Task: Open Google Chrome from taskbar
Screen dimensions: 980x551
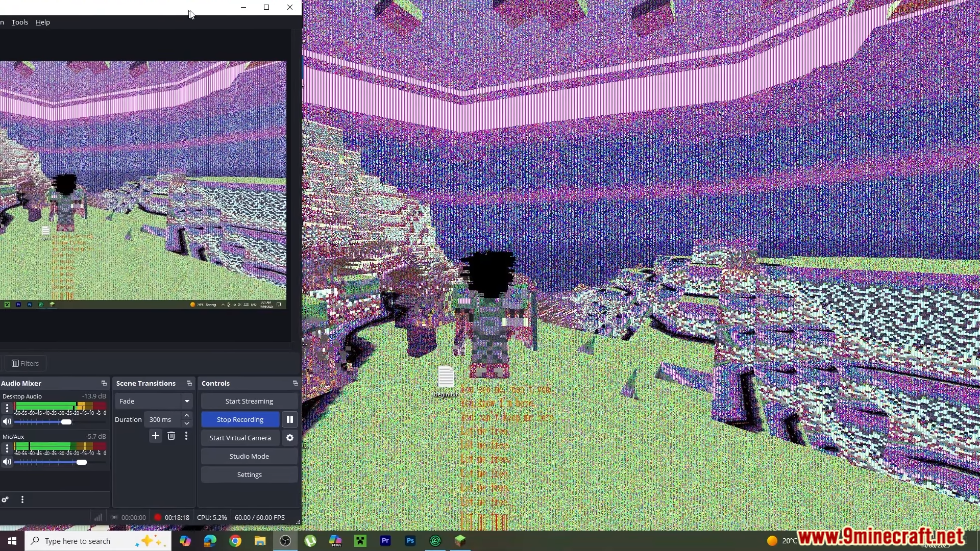Action: [x=235, y=541]
